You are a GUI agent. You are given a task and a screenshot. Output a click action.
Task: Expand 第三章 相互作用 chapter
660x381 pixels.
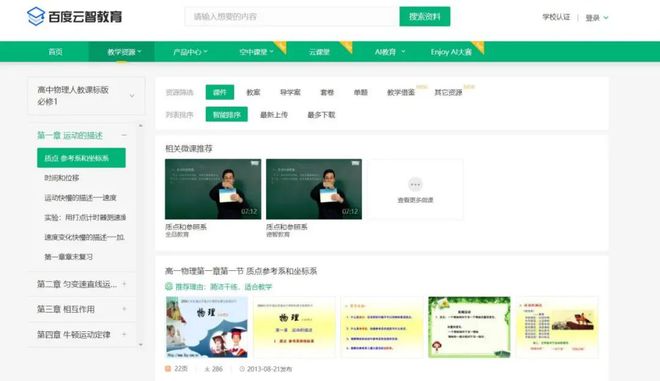124,309
